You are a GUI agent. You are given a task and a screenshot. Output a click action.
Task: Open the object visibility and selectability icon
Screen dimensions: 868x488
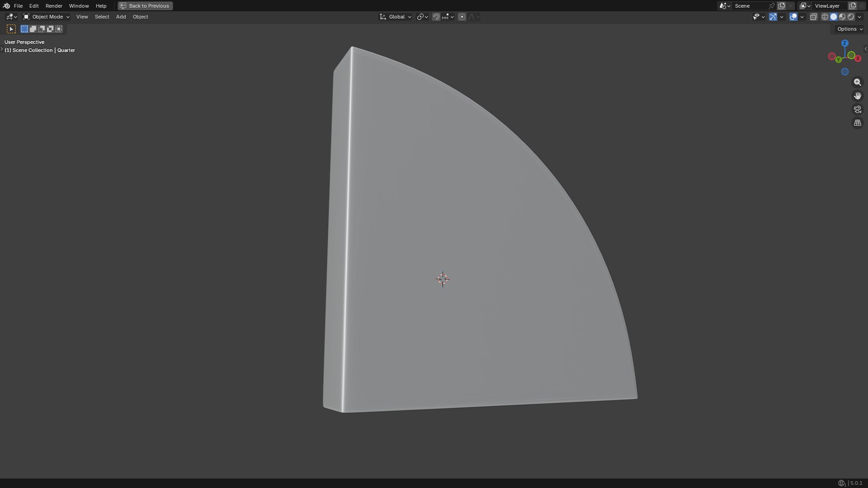point(759,17)
